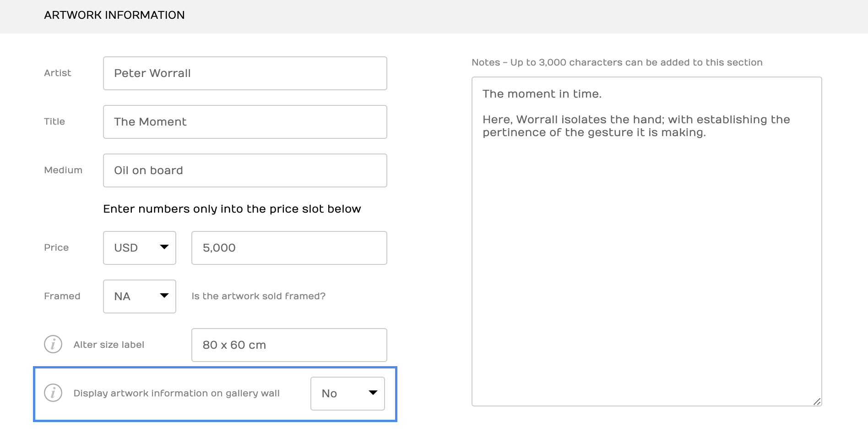
Task: Focus the Artist field containing Peter Worrall
Action: point(245,73)
